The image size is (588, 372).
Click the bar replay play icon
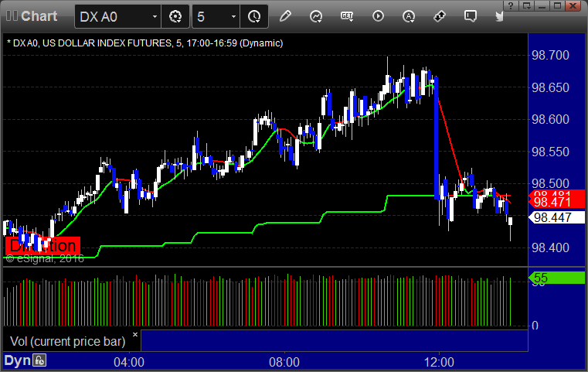click(x=378, y=16)
